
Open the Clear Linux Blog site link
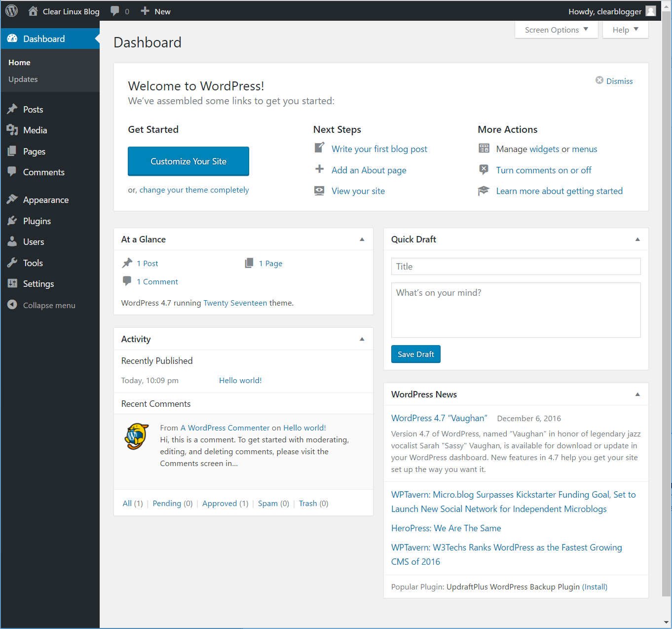[71, 11]
